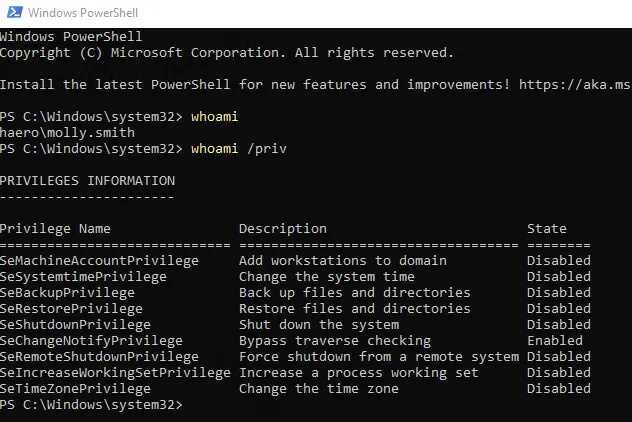Image resolution: width=632 pixels, height=422 pixels.
Task: Click SeBackupPrivilege privilege name
Action: (x=67, y=293)
